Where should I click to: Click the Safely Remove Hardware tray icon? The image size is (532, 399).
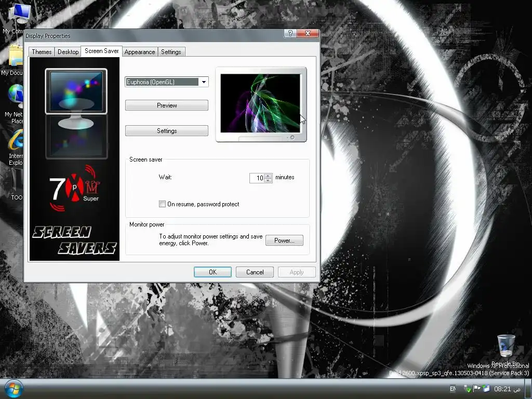click(468, 389)
